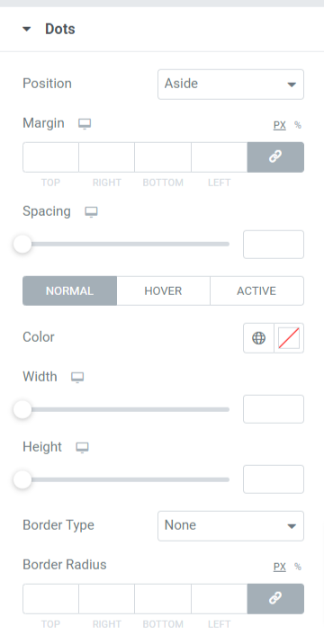This screenshot has height=644, width=324.
Task: Click the Height responsive desktop icon
Action: click(x=82, y=447)
